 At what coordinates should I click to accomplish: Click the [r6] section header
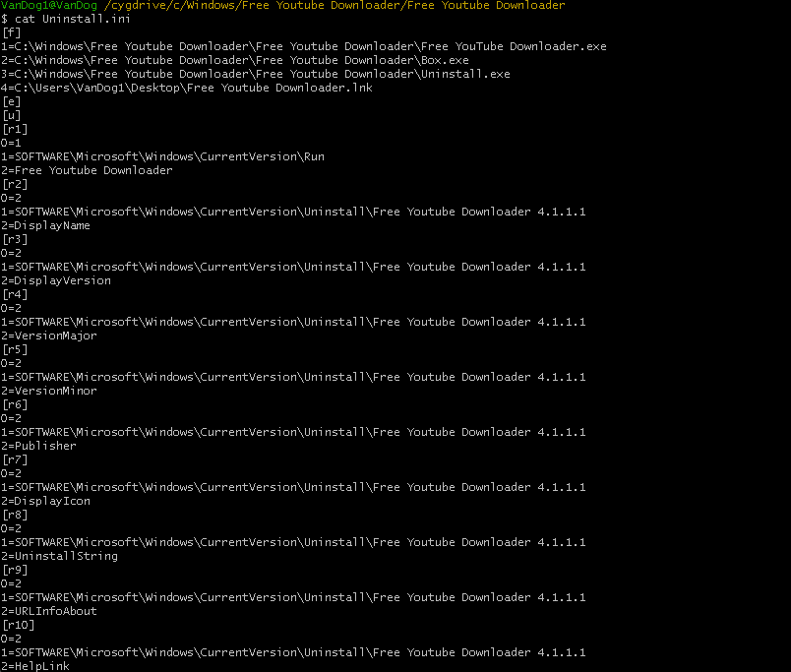coord(15,404)
